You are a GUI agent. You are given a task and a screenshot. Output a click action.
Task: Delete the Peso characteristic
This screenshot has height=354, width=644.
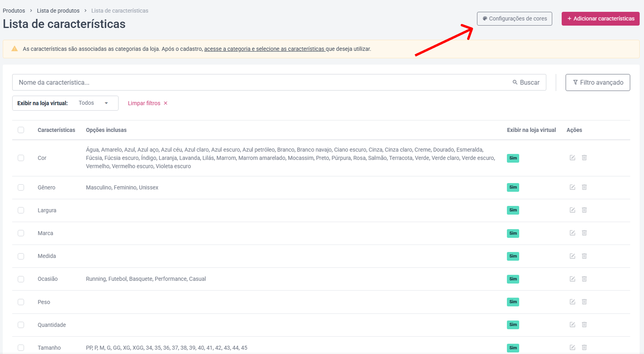point(585,302)
